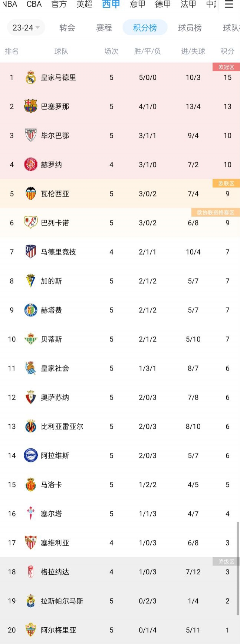Viewport: 240px width, 644px height.
Task: Click the Girona club crest
Action: (x=31, y=165)
